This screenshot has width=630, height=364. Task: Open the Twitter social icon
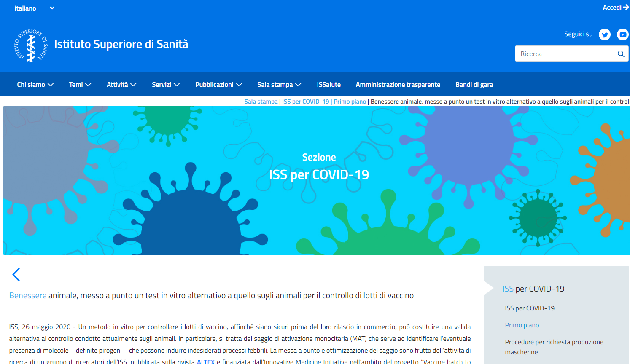point(605,35)
